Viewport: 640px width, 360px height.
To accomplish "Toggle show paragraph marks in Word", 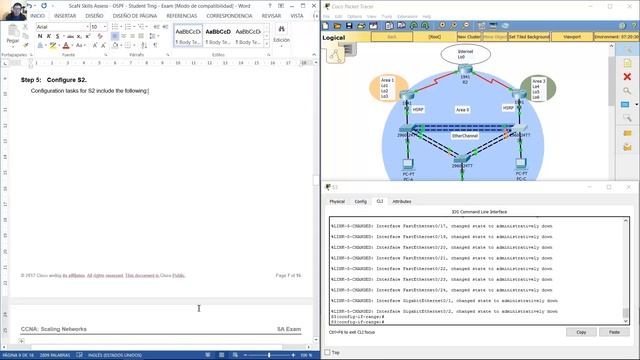I will coord(156,45).
